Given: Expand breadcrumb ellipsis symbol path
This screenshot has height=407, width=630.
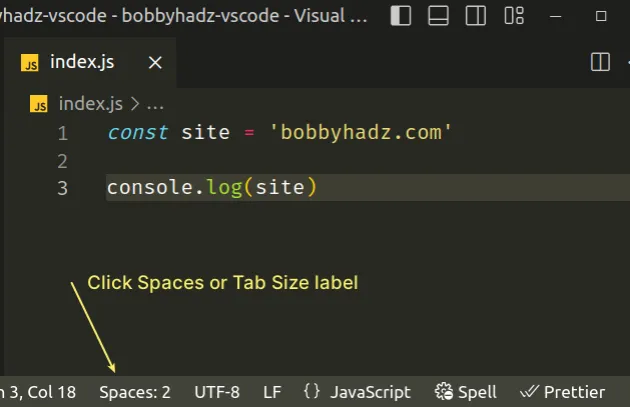Looking at the screenshot, I should click(155, 103).
